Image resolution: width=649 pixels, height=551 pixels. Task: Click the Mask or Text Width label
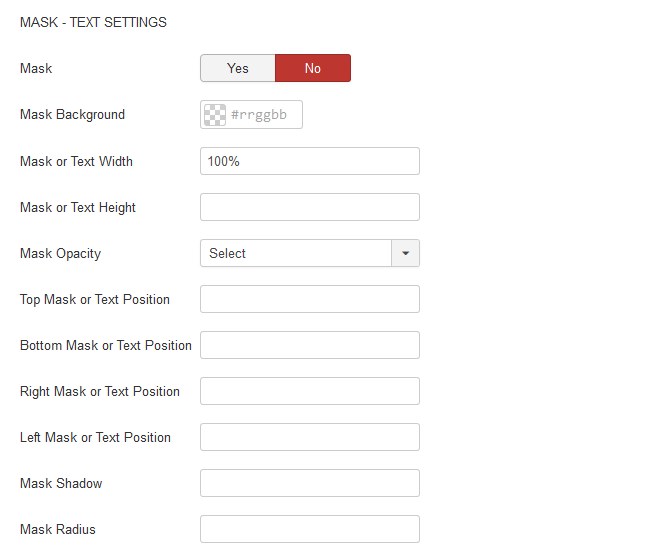[x=76, y=161]
